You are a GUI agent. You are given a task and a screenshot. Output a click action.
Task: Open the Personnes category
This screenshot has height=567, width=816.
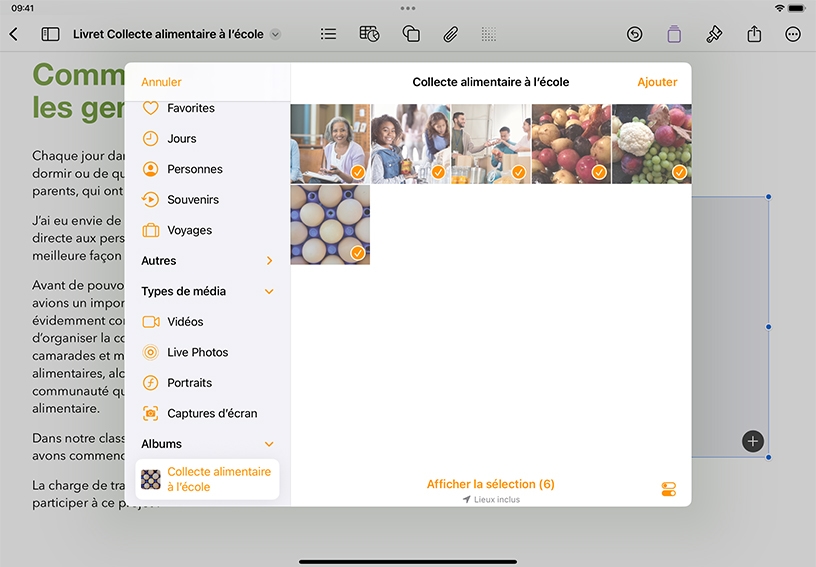(207, 169)
